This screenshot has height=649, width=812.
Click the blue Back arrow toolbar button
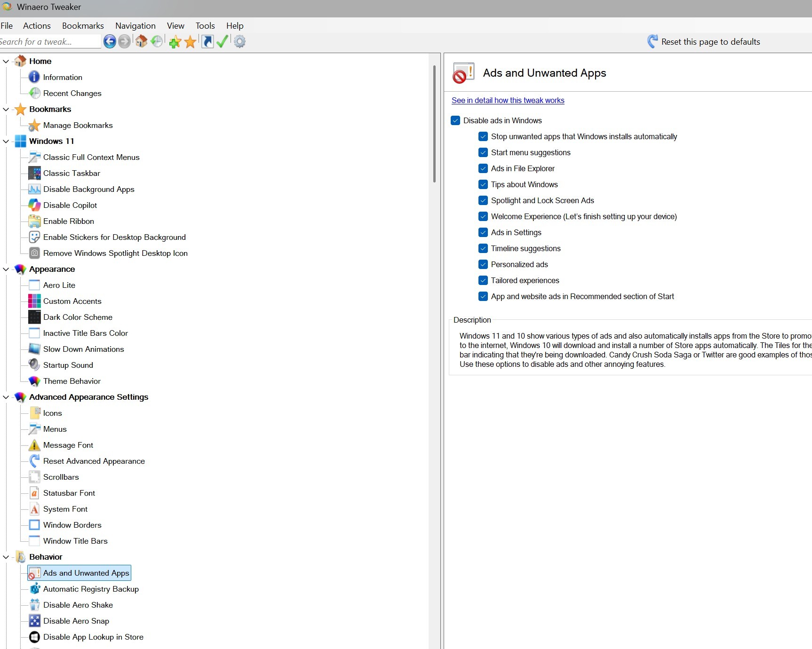(110, 42)
